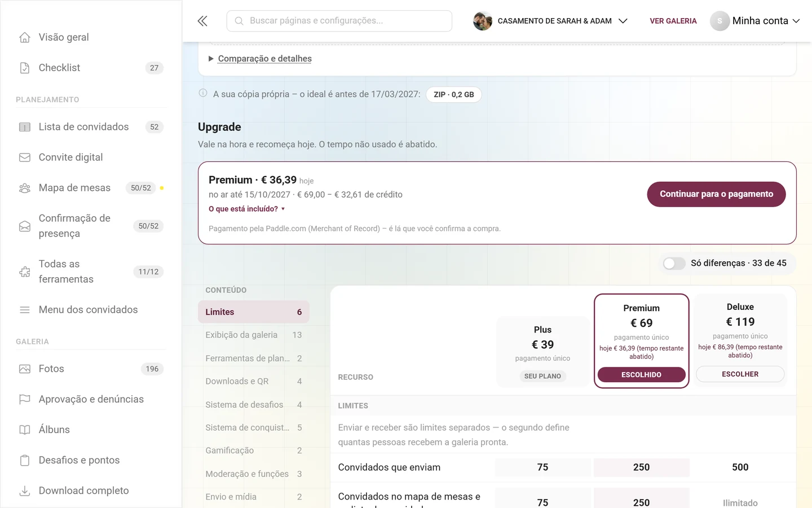Click the Mapa de mesas people icon
The width and height of the screenshot is (812, 508).
25,188
